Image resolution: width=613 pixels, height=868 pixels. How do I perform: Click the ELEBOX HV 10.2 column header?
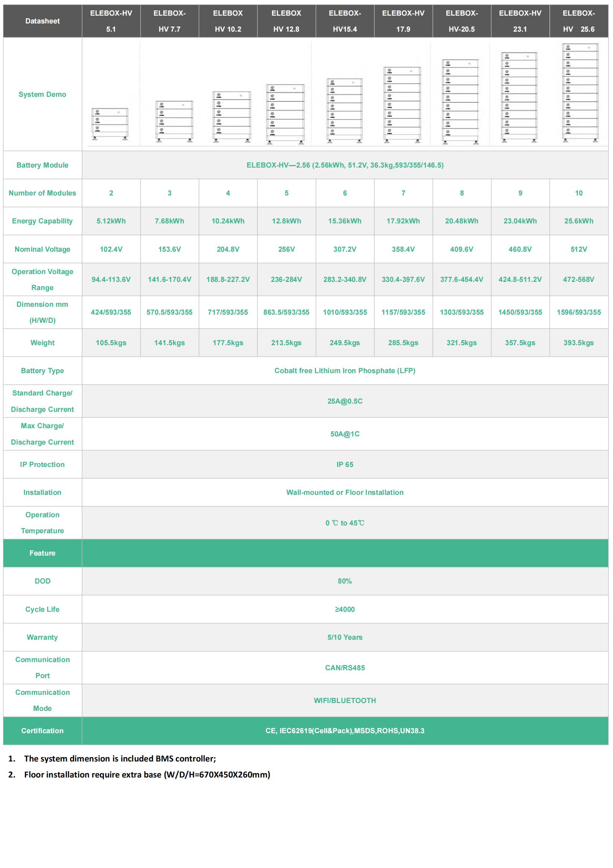click(228, 21)
